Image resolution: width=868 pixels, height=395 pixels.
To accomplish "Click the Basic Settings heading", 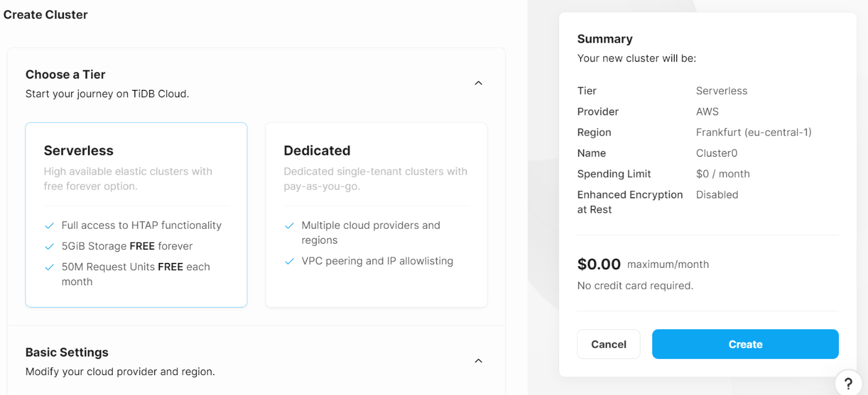I will 67,352.
